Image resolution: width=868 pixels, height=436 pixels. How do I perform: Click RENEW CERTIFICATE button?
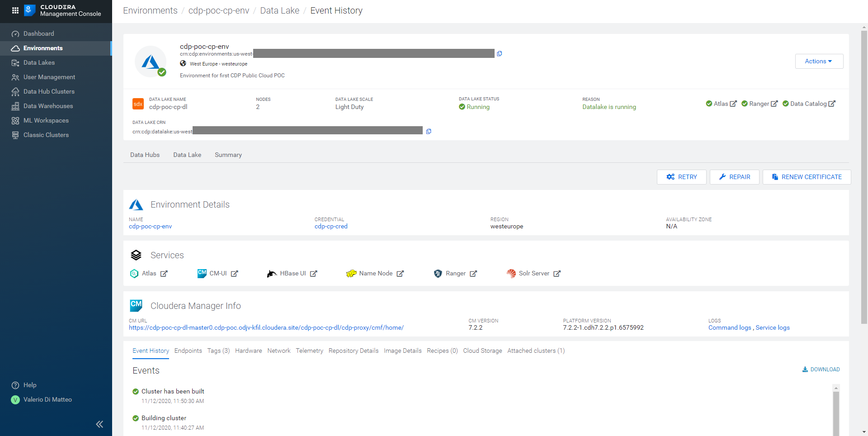coord(807,177)
